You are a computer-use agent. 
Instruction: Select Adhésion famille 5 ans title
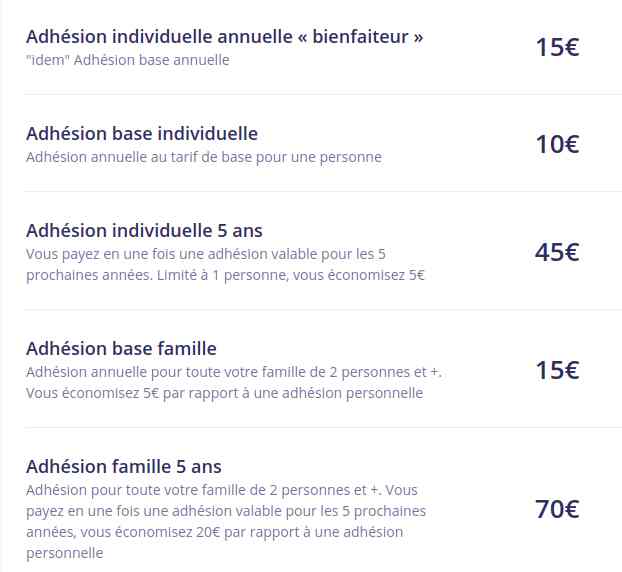(x=124, y=467)
